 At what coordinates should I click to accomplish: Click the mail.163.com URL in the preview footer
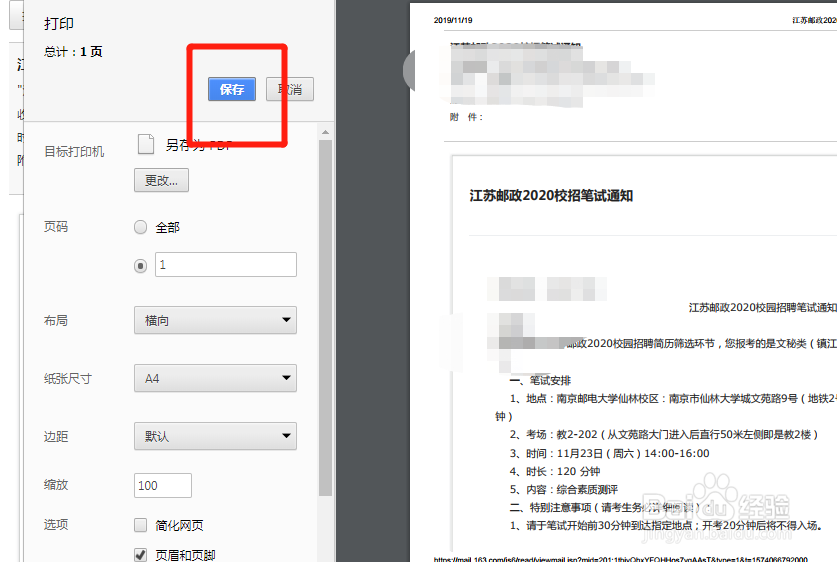[x=620, y=559]
